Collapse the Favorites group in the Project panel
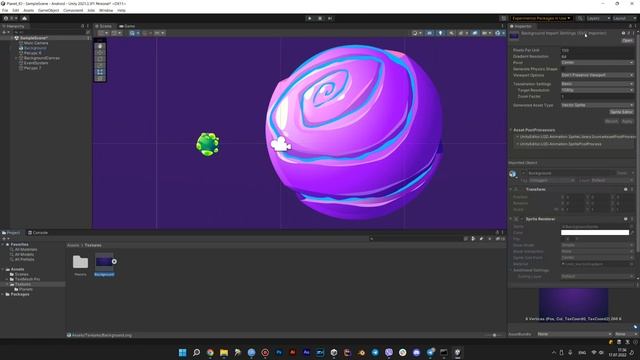The width and height of the screenshot is (640, 360). (3, 244)
